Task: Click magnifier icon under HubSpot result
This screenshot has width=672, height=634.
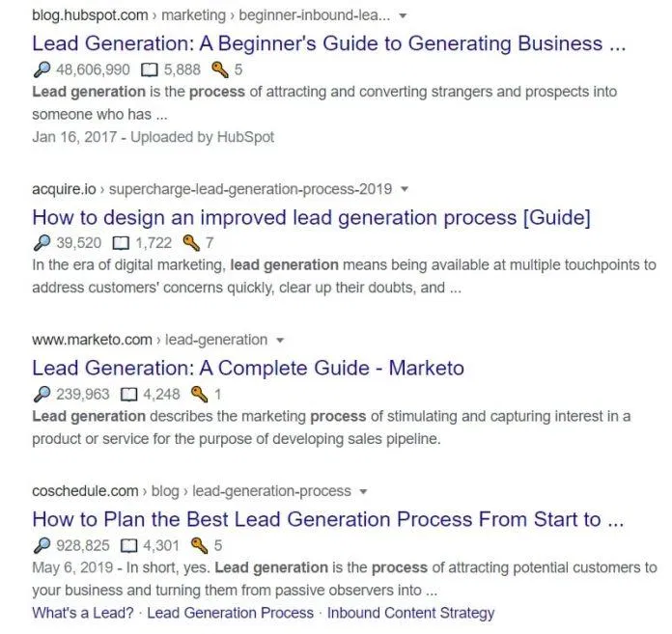Action: coord(40,69)
